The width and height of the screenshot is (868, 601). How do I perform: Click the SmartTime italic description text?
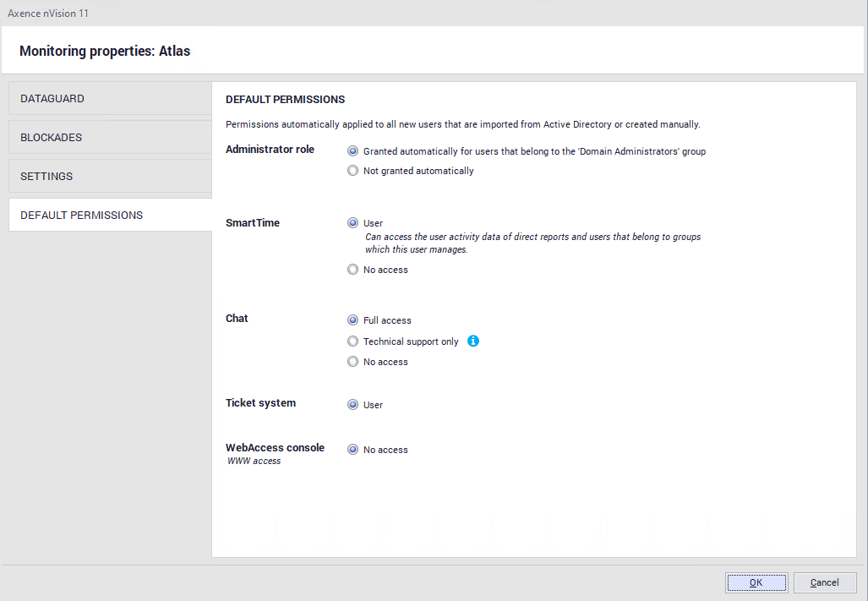point(532,243)
